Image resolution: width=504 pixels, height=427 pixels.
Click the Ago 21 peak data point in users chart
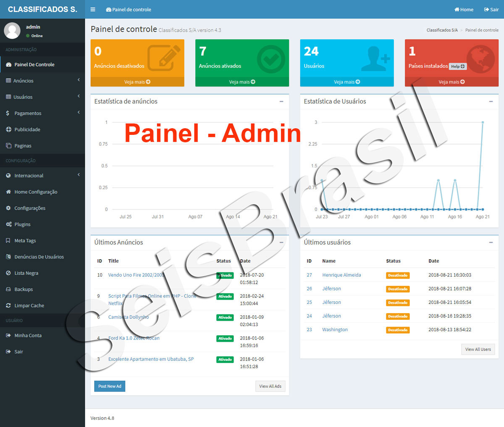point(483,122)
